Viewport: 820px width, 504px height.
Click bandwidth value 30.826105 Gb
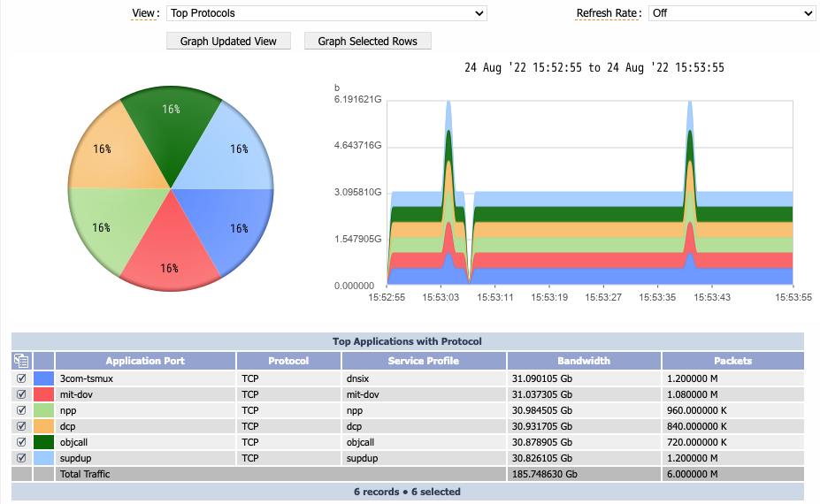pos(542,459)
